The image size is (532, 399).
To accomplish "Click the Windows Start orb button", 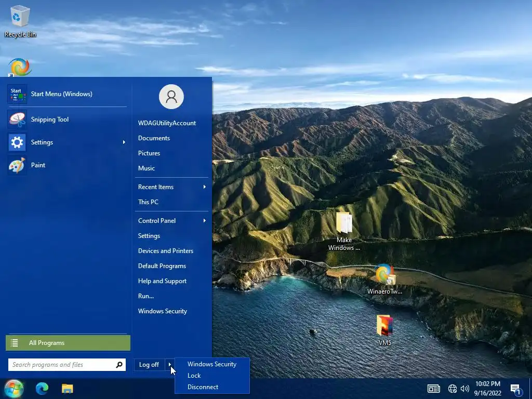I will [14, 389].
